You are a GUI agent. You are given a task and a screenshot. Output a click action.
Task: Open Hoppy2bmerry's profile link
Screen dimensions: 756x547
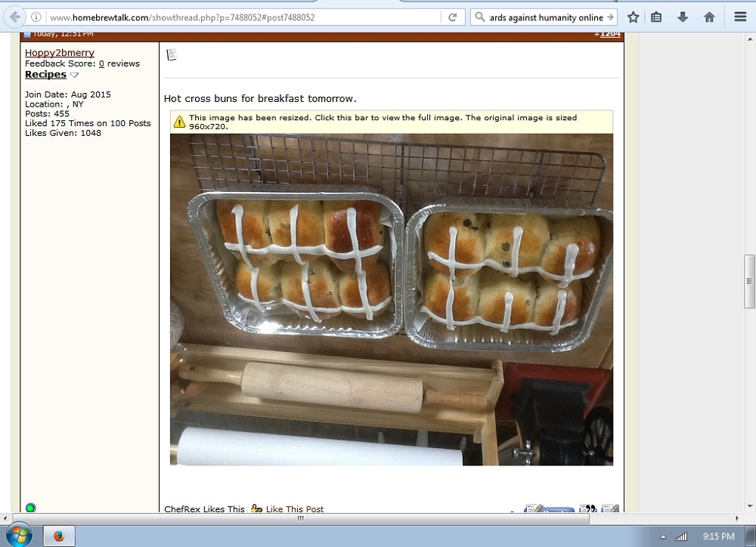[59, 53]
